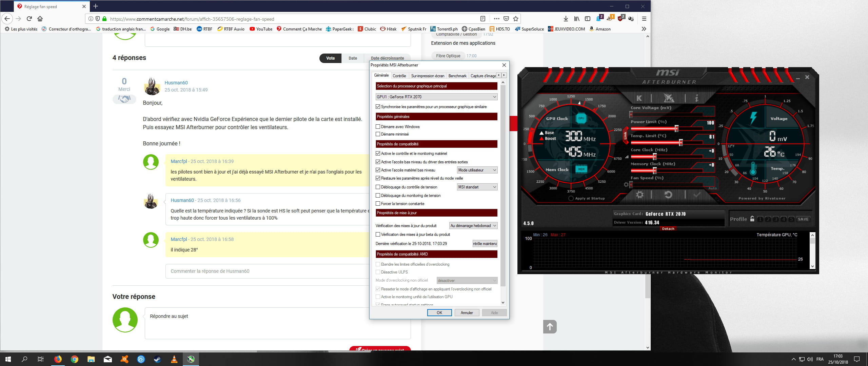Click the Power Limit slider handle

click(x=676, y=128)
